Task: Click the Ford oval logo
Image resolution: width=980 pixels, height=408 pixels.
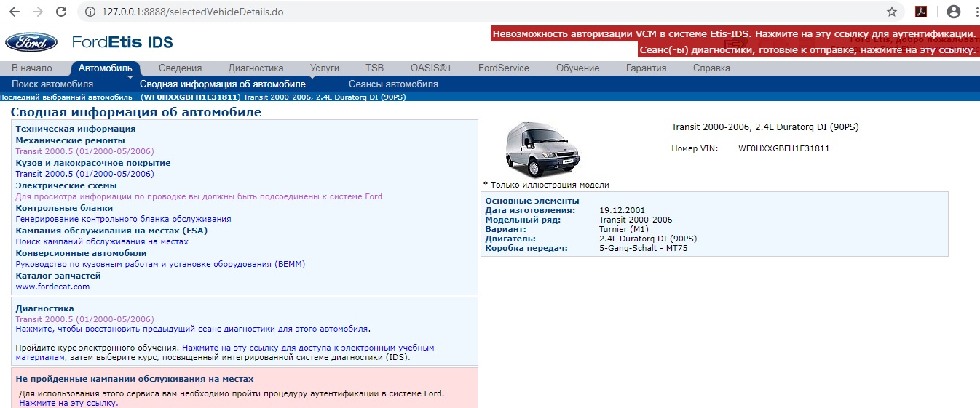Action: pyautogui.click(x=31, y=42)
